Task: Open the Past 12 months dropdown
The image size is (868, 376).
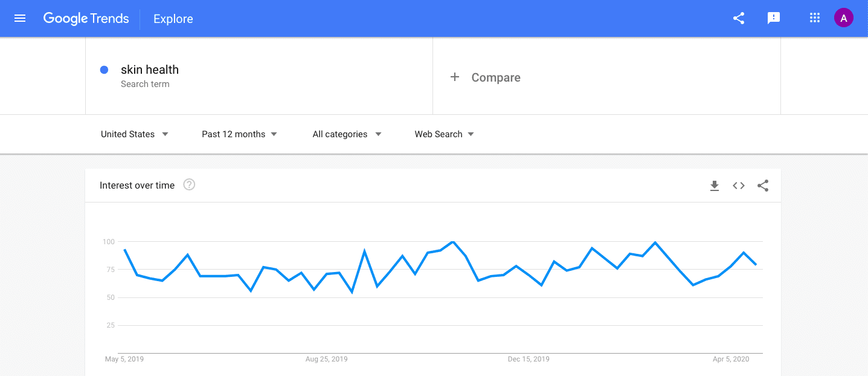Action: click(x=239, y=134)
